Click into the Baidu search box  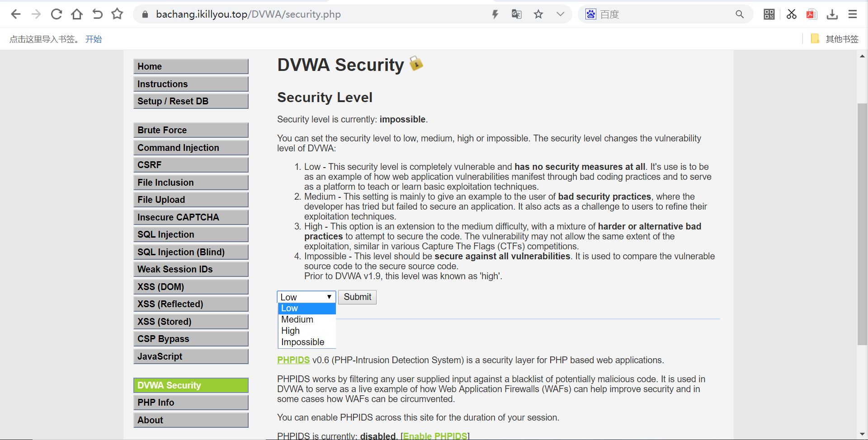(665, 14)
